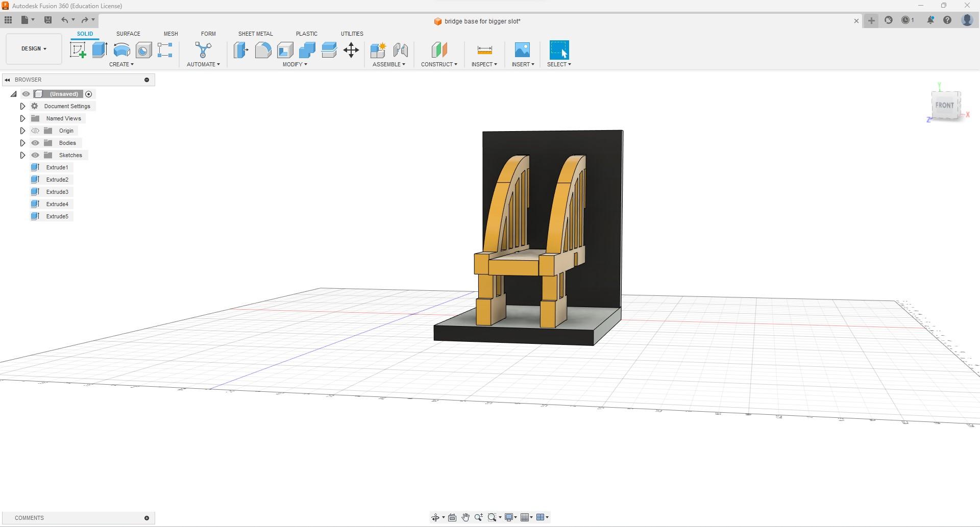This screenshot has height=527, width=980.
Task: Open the ASSEMBLE dropdown menu
Action: [x=389, y=64]
